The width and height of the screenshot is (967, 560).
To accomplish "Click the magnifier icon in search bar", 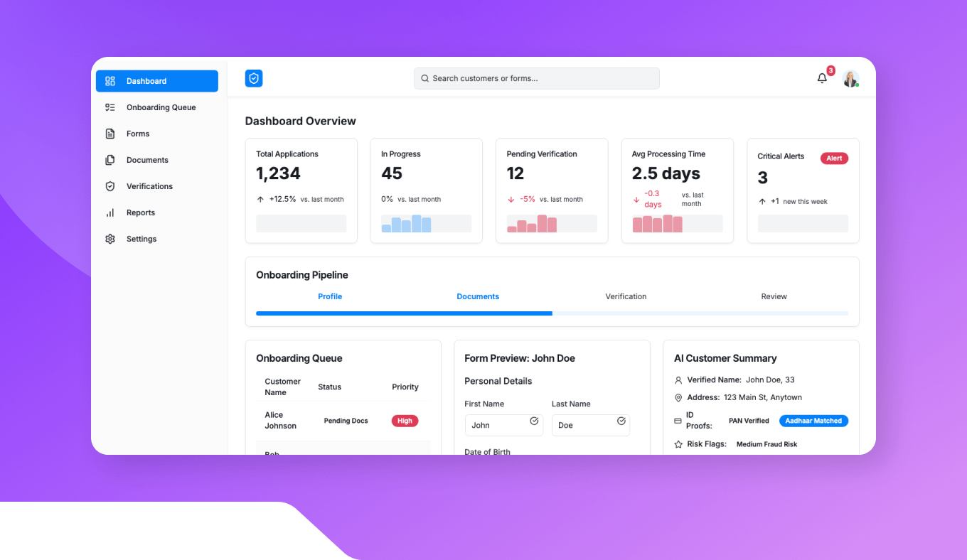I will coord(425,78).
